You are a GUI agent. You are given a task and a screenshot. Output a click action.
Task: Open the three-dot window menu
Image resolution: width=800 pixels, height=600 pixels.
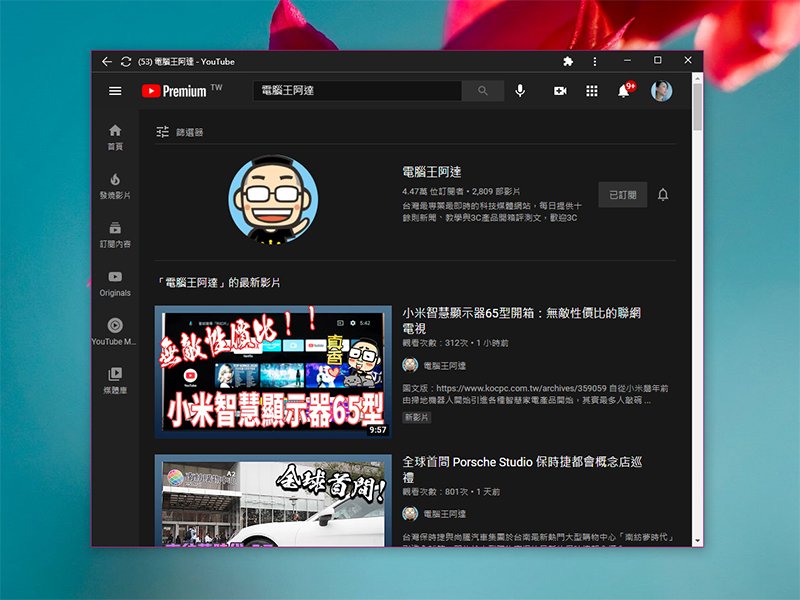point(595,61)
